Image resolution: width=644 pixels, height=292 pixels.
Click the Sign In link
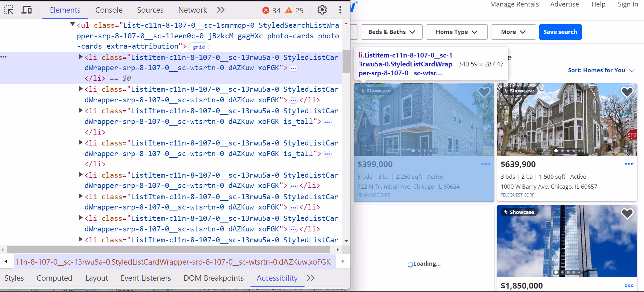pyautogui.click(x=628, y=4)
